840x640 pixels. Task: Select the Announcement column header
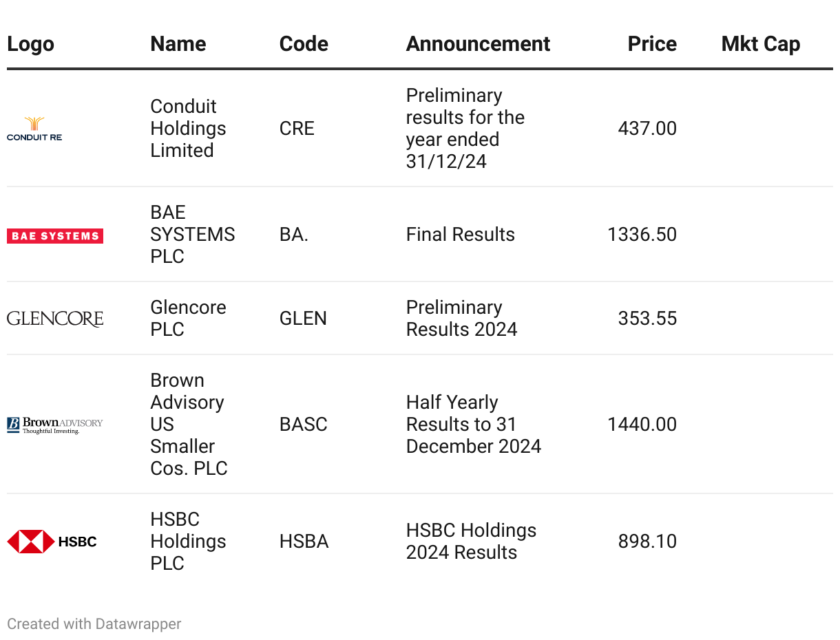[478, 44]
